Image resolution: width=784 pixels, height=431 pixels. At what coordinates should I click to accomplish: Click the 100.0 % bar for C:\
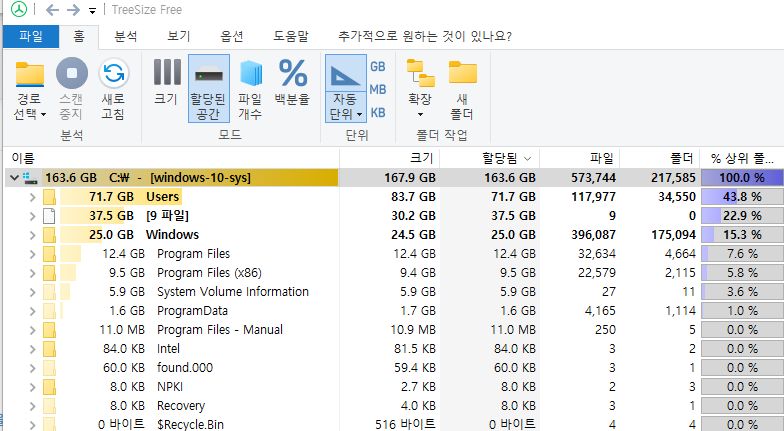(742, 178)
